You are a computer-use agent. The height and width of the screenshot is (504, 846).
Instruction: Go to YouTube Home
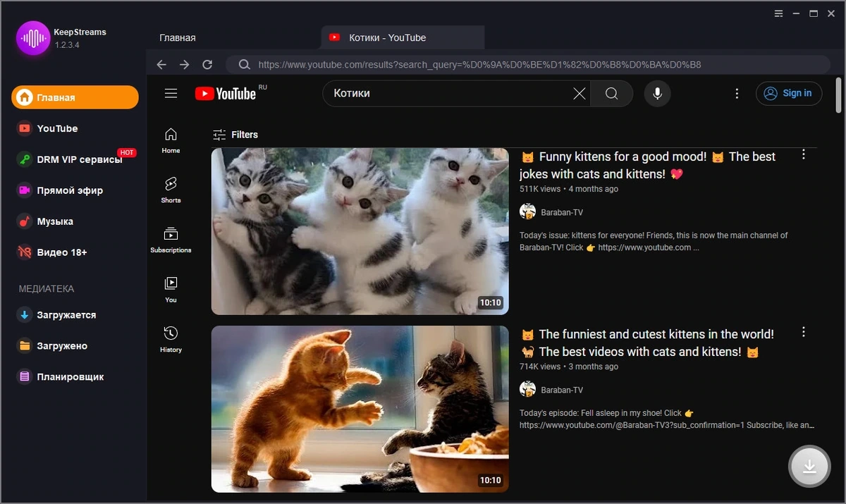(171, 140)
